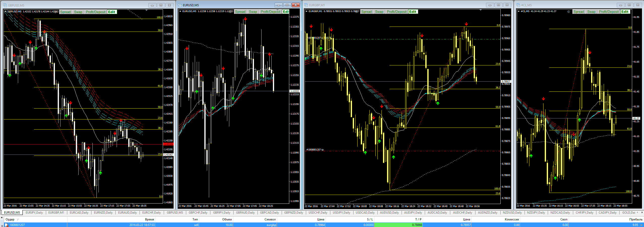Switch to AUDCHF,Daily chart tab
This screenshot has width=644, height=227.
(463, 212)
